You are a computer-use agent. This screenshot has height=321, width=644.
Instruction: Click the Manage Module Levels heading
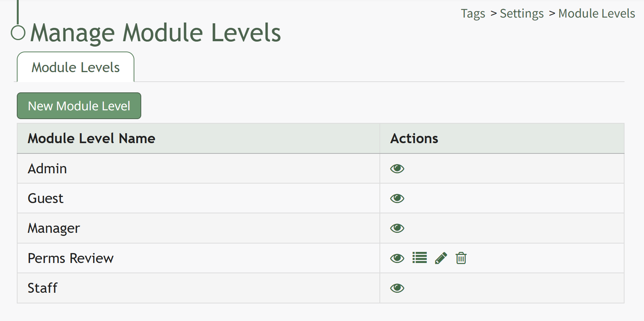click(156, 33)
